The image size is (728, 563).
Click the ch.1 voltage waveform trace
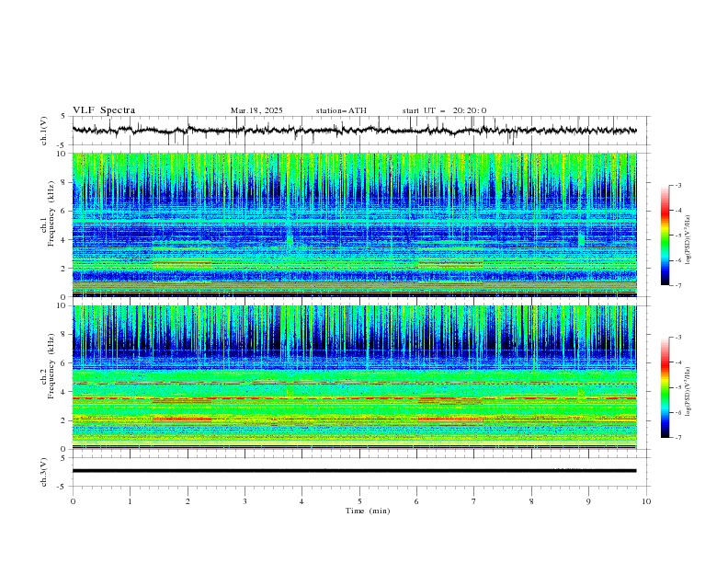click(354, 131)
